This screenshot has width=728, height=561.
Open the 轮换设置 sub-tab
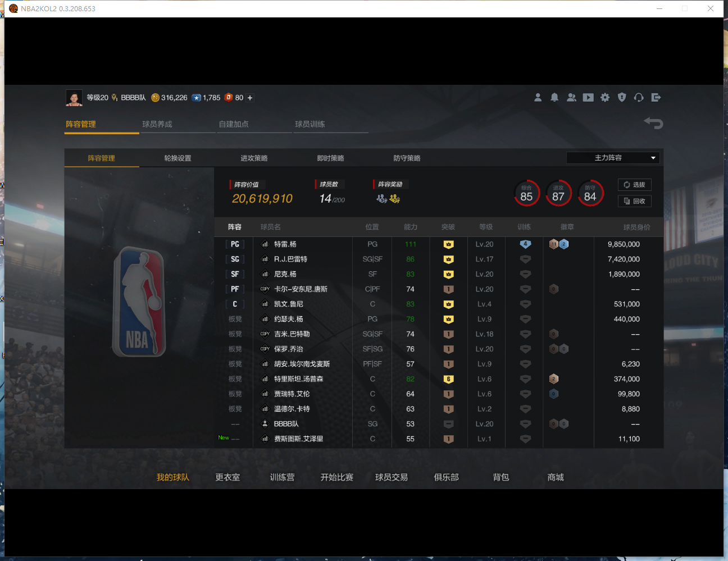coord(178,158)
